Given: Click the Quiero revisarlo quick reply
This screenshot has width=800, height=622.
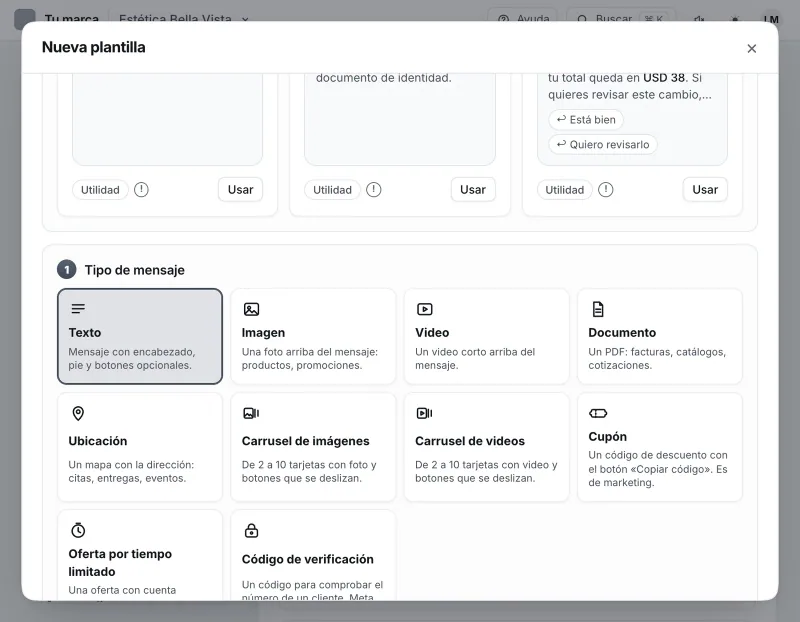Looking at the screenshot, I should (603, 144).
